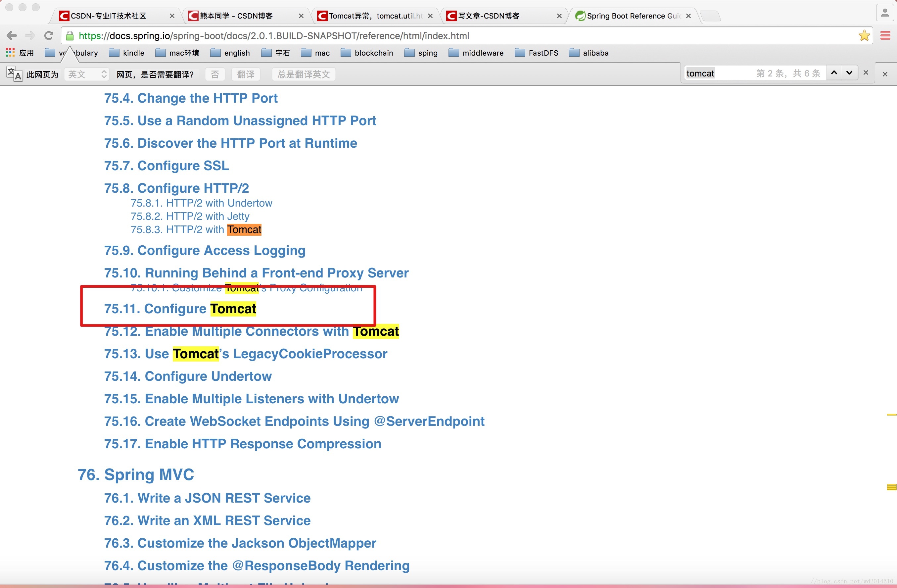Reload the current page
897x588 pixels.
(x=49, y=36)
